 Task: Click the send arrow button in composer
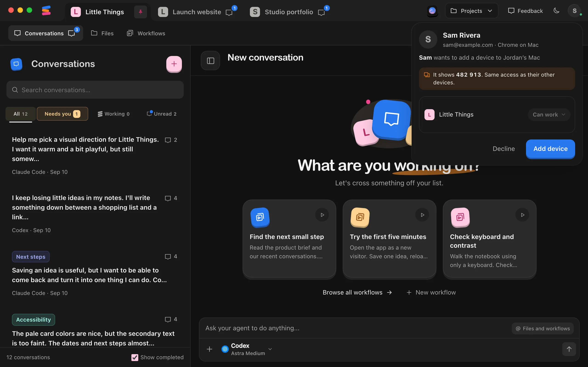click(x=569, y=349)
